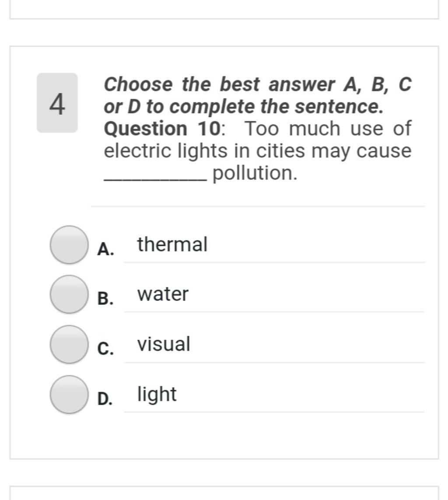Click the bold 'Question 10' label

(x=162, y=129)
